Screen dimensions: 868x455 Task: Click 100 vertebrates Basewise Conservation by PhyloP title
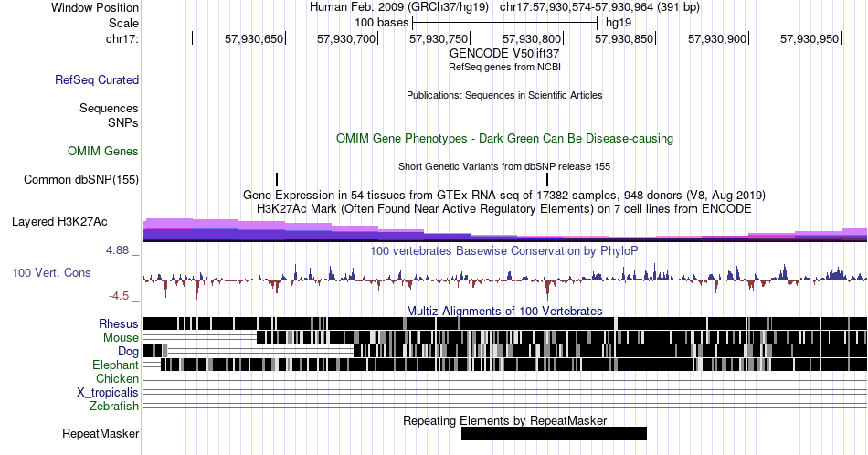click(504, 250)
